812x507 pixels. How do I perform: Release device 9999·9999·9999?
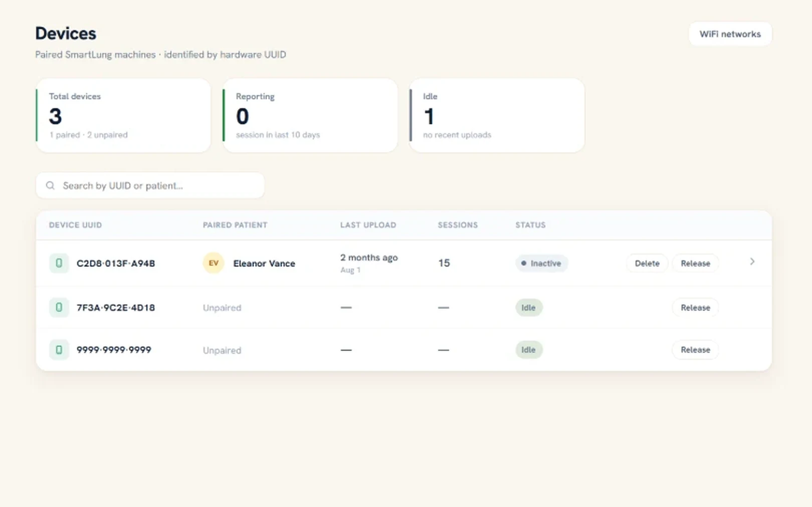click(695, 350)
